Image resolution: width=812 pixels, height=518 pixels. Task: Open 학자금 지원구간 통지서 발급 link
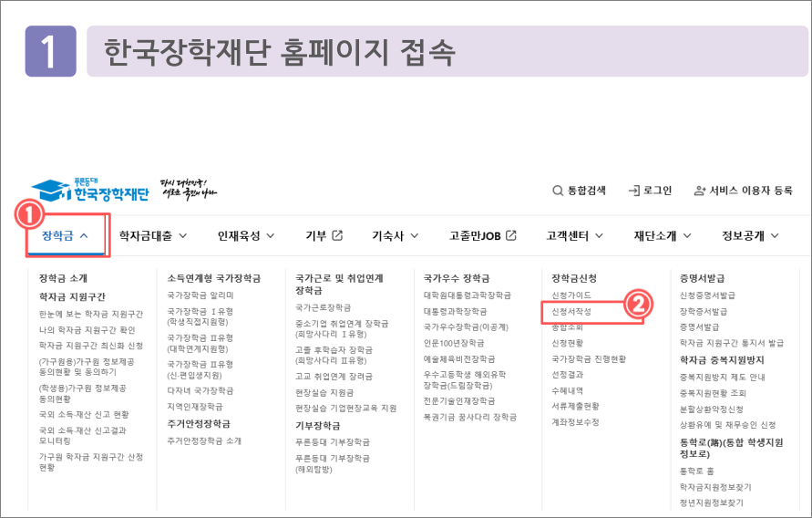(x=732, y=343)
